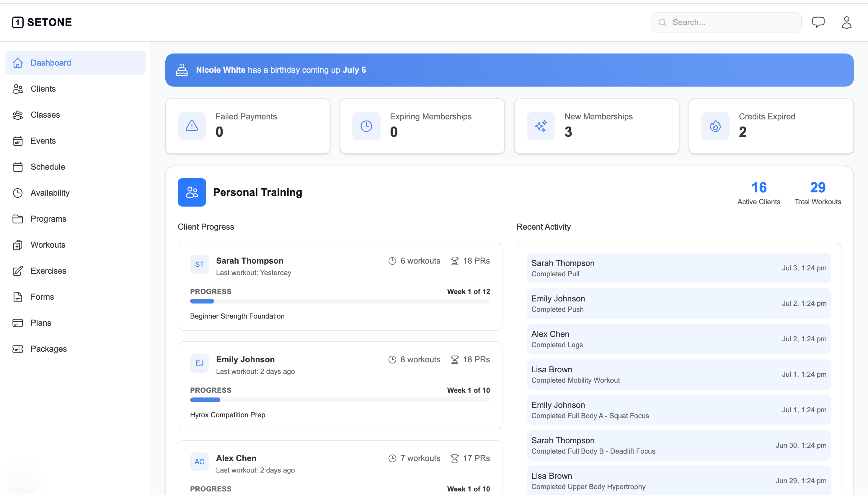Open Alex Chen Completed Legs activity
This screenshot has height=495, width=868.
pos(679,339)
